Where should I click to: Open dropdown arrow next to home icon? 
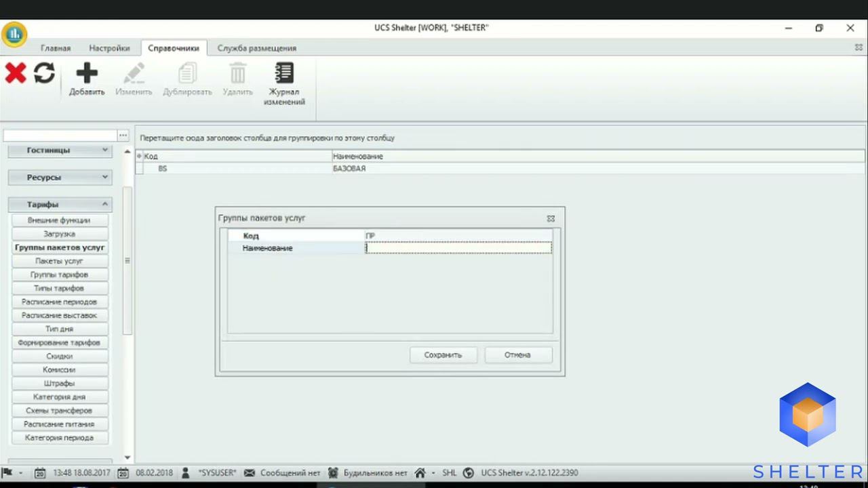(x=433, y=473)
